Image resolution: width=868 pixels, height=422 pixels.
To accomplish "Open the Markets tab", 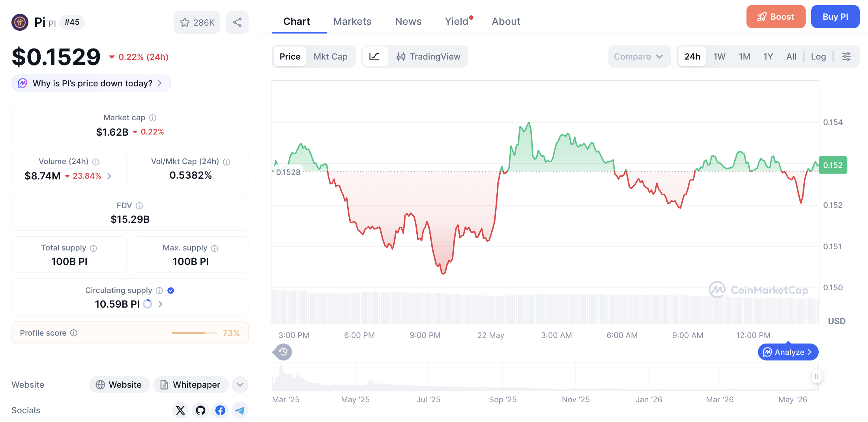I will point(352,21).
